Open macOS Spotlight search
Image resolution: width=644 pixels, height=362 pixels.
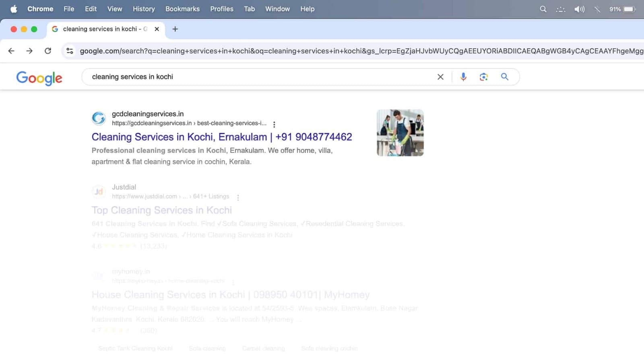pyautogui.click(x=543, y=9)
